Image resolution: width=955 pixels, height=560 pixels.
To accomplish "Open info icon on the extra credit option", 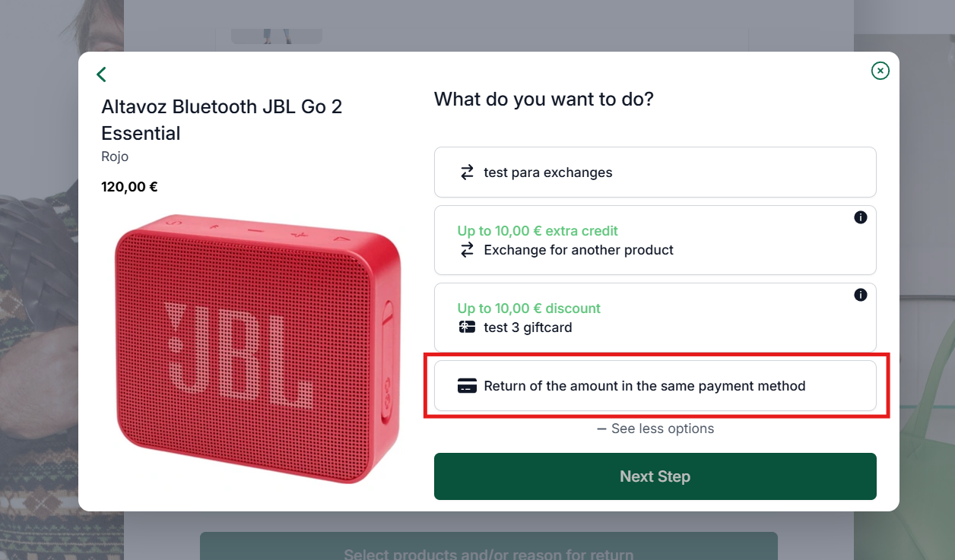I will tap(861, 217).
